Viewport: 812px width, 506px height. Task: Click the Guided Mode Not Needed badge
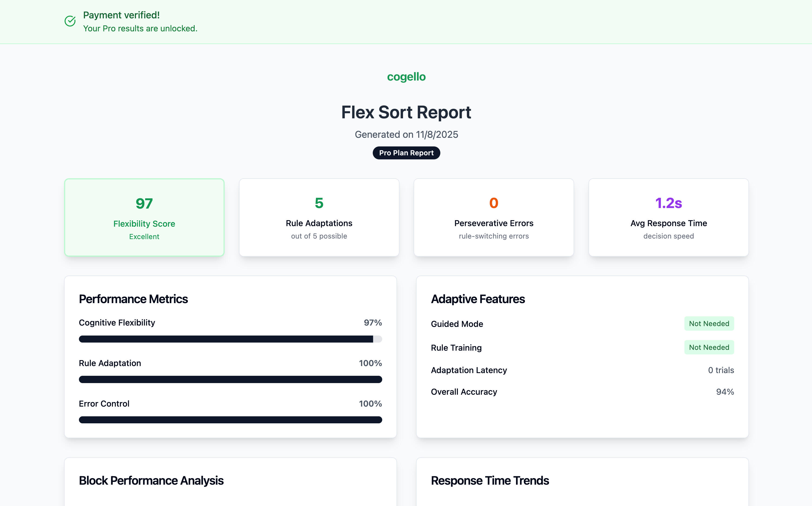coord(709,324)
